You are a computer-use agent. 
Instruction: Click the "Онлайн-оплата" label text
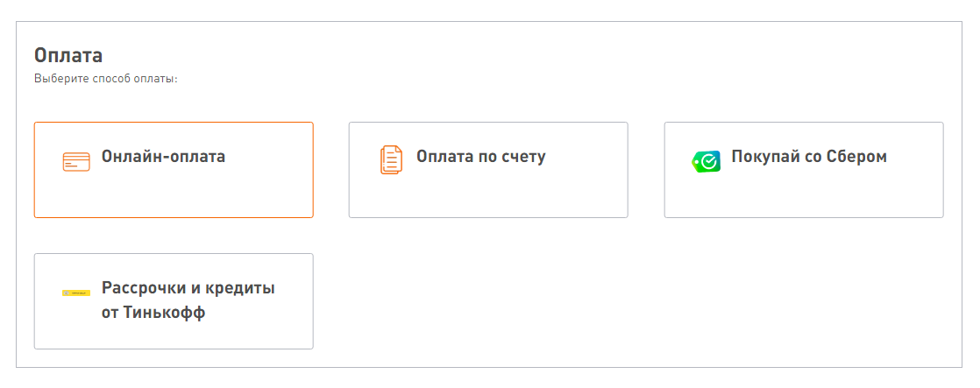point(164,158)
